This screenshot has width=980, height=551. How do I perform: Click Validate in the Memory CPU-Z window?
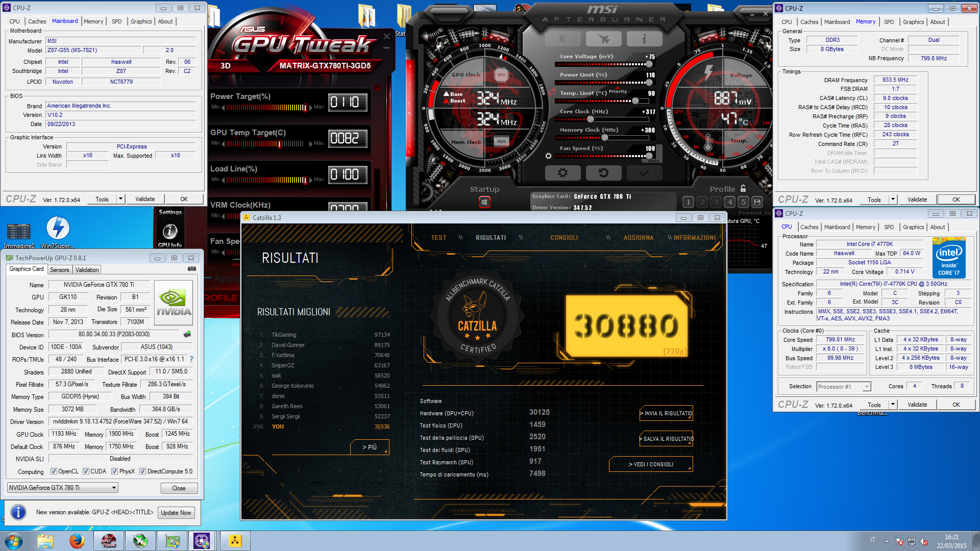tap(917, 199)
